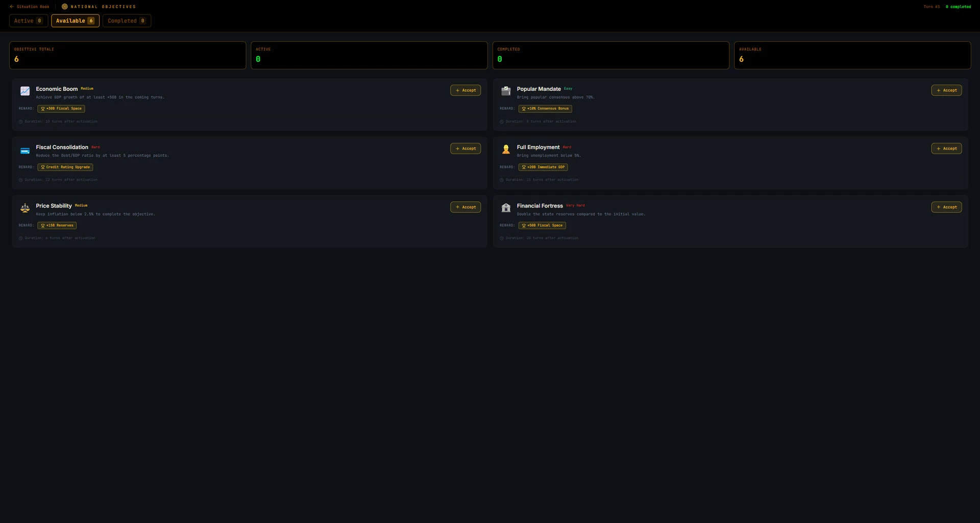
Task: Accept the Fiscal Consolidation objective
Action: click(465, 148)
